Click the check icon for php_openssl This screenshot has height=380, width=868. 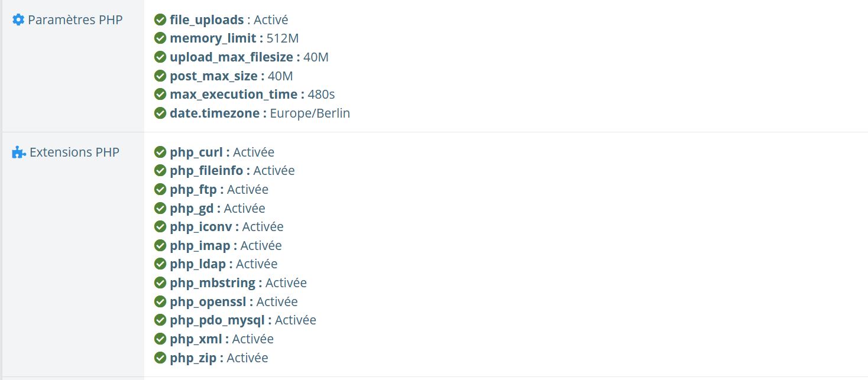tap(160, 302)
